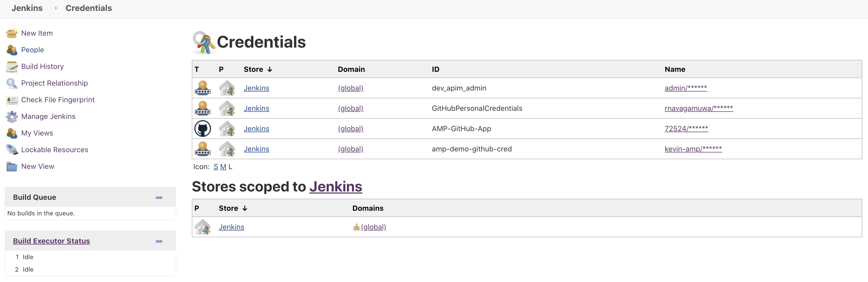Click the amp-demo-github-cred ID text
The image size is (868, 282).
(471, 149)
